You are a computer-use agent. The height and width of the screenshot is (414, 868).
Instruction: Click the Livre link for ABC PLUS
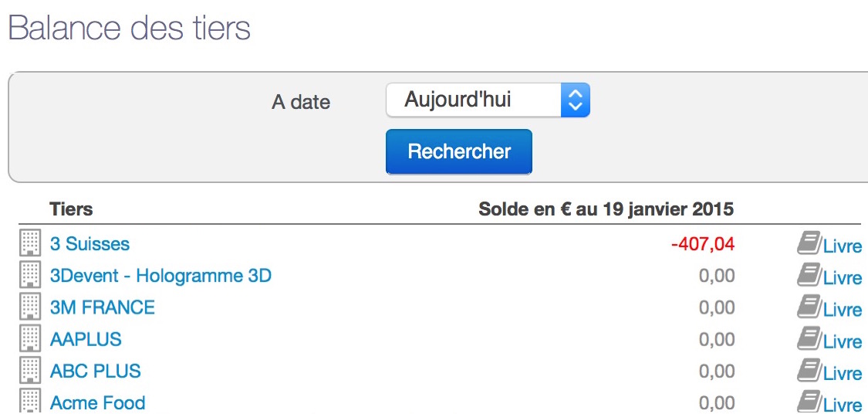[x=843, y=373]
